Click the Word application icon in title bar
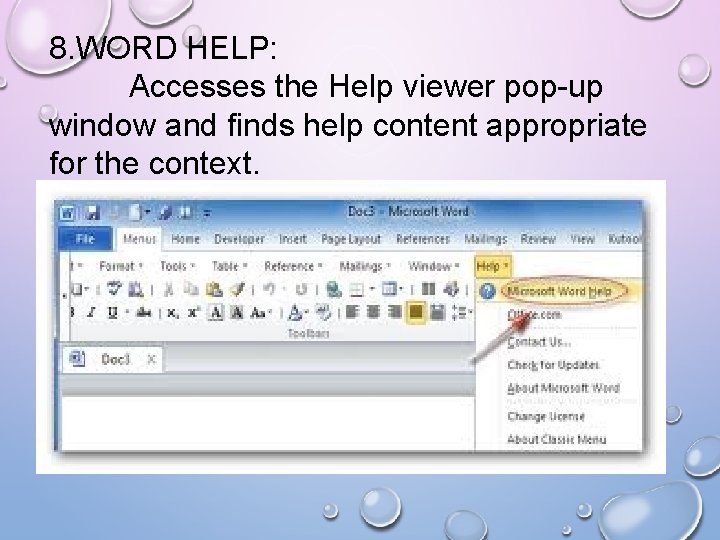720x540 pixels. click(x=68, y=213)
